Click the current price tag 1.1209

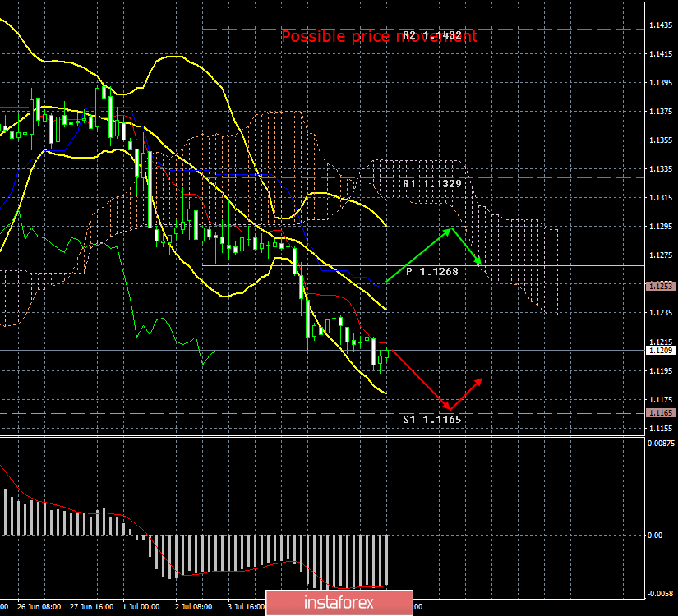click(x=660, y=349)
